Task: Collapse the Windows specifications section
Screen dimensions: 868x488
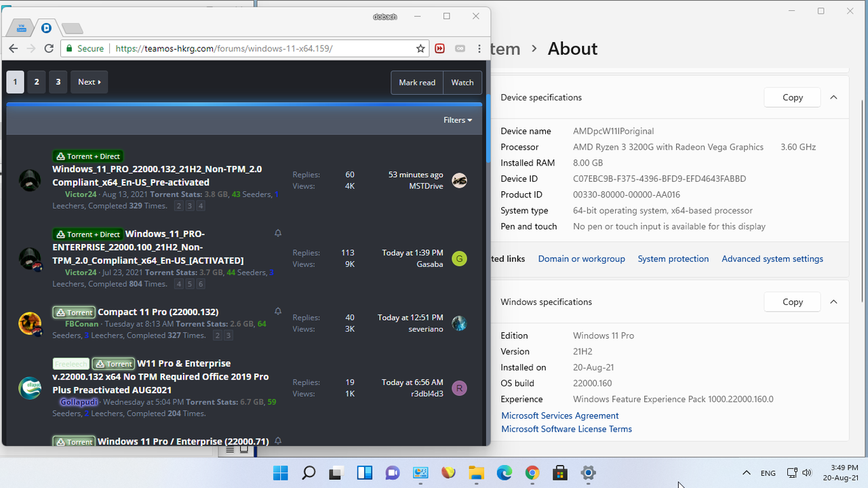Action: 833,302
